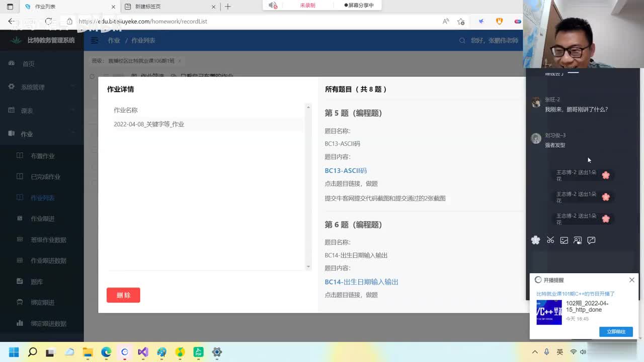Image resolution: width=644 pixels, height=362 pixels.
Task: Open Settings gear on the taskbar
Action: (217, 352)
